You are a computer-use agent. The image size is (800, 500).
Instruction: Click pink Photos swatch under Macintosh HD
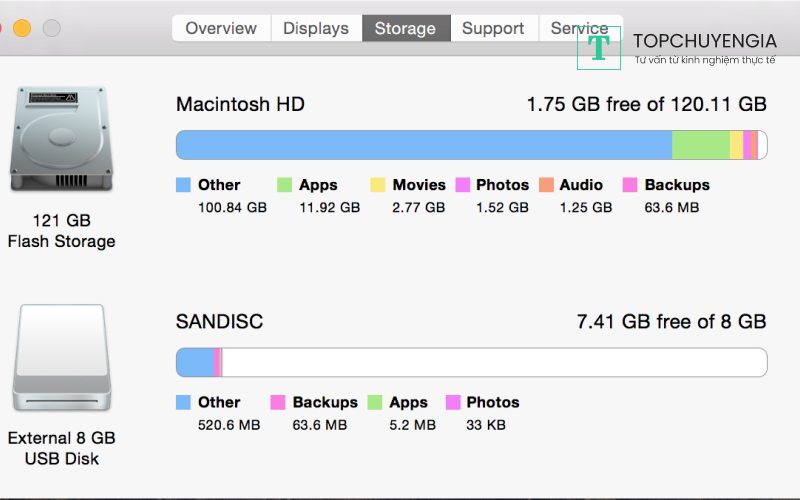463,185
